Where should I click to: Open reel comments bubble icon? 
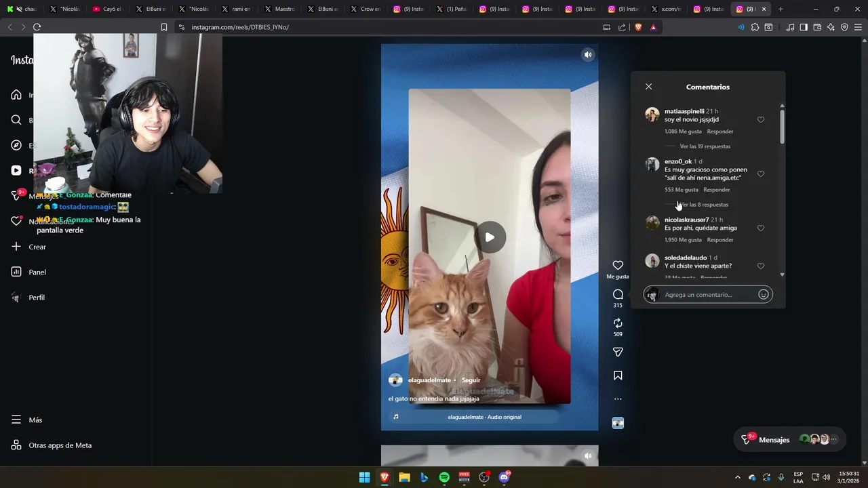(618, 294)
